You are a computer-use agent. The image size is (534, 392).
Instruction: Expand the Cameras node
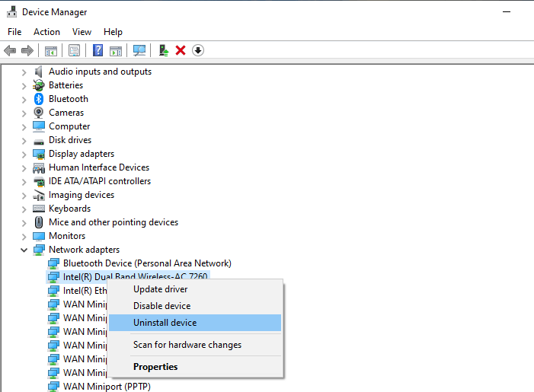[24, 113]
